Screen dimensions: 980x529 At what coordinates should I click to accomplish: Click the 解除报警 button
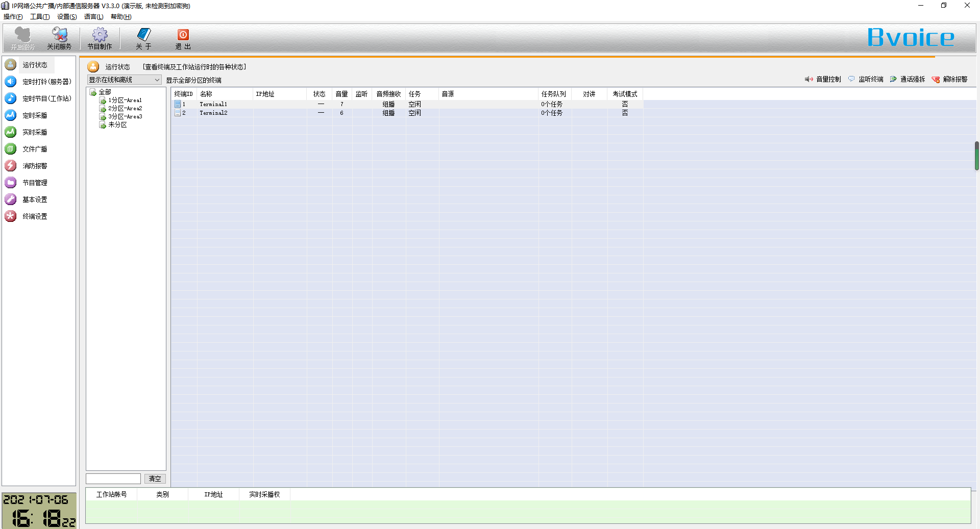tap(950, 79)
